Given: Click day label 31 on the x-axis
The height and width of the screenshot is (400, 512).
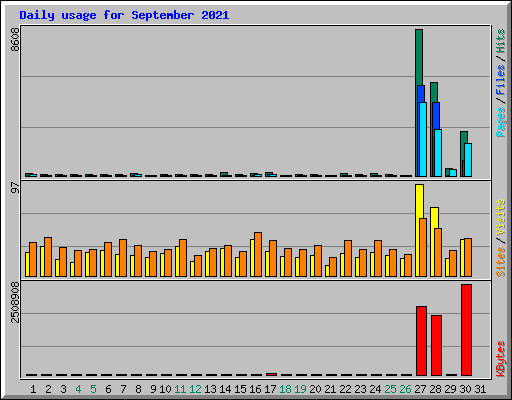Looking at the screenshot, I should [x=480, y=389].
